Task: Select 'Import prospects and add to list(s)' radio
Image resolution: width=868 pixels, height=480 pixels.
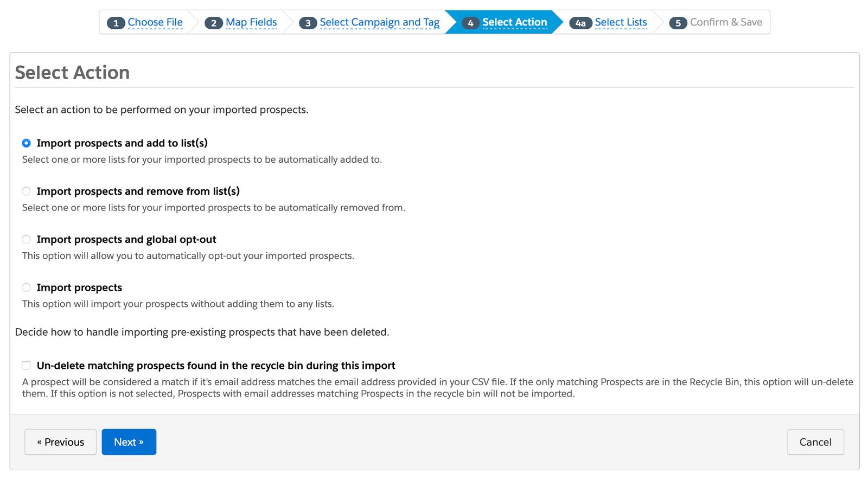Action: click(x=26, y=143)
